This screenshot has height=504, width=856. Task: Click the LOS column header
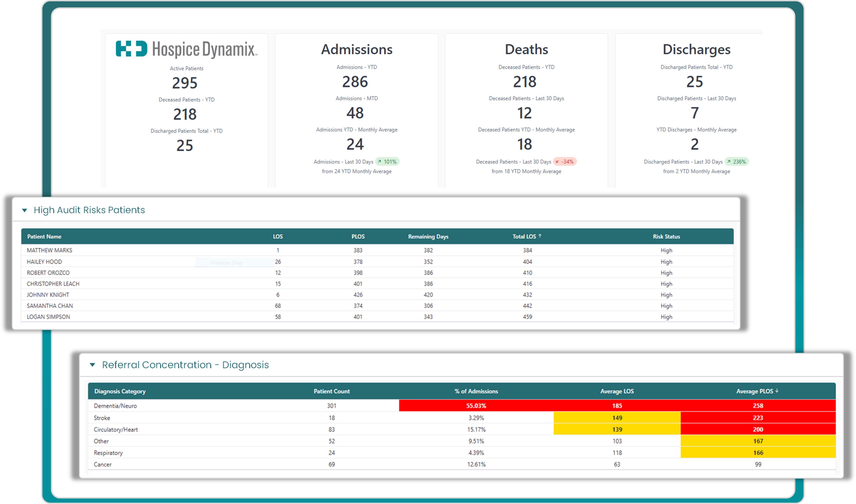click(277, 236)
